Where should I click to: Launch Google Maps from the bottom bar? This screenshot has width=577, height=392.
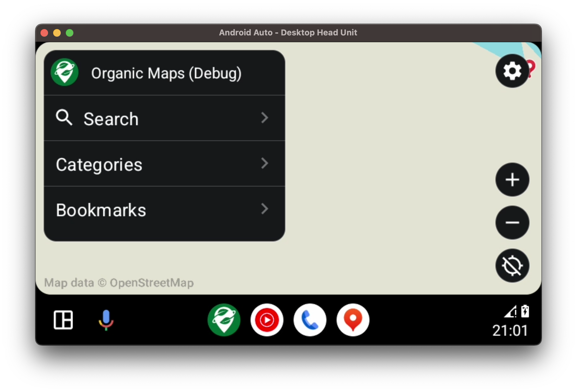pos(353,320)
